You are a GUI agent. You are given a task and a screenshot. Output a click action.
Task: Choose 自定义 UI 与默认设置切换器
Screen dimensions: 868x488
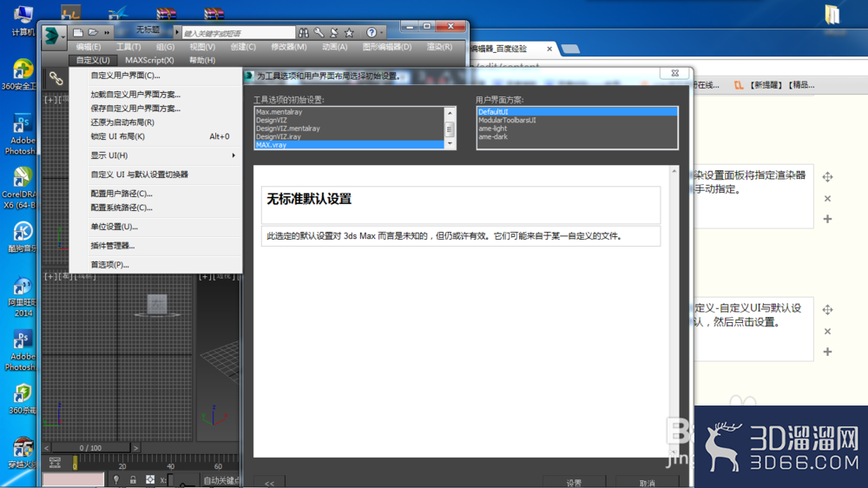[156, 174]
